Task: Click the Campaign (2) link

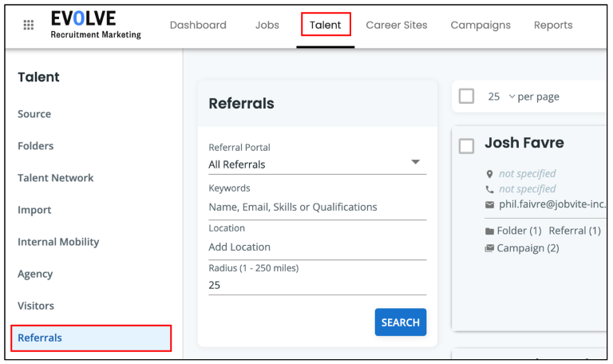Action: (x=528, y=248)
